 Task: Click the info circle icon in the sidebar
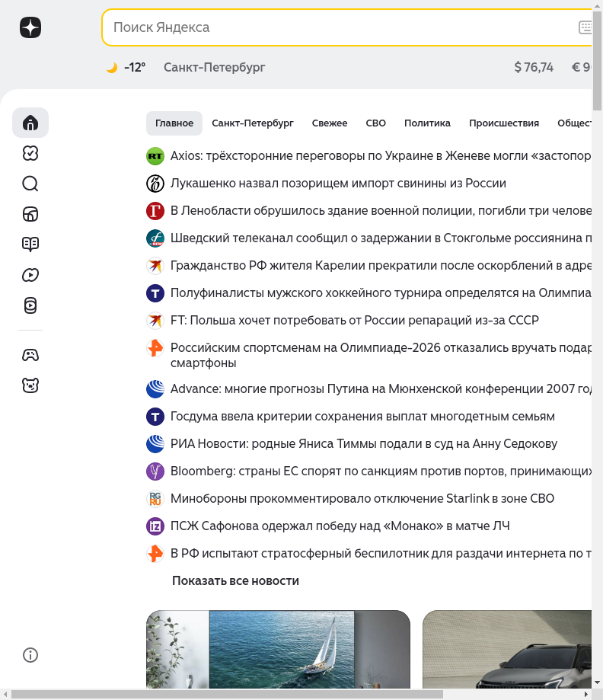(30, 655)
